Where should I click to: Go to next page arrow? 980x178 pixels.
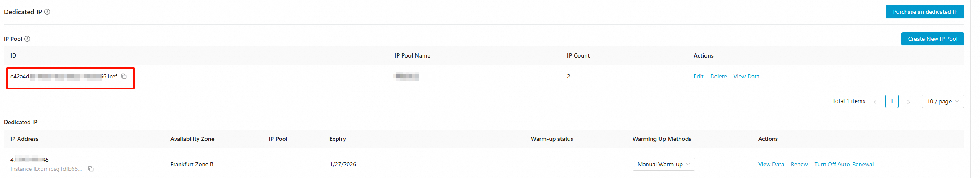coord(908,102)
